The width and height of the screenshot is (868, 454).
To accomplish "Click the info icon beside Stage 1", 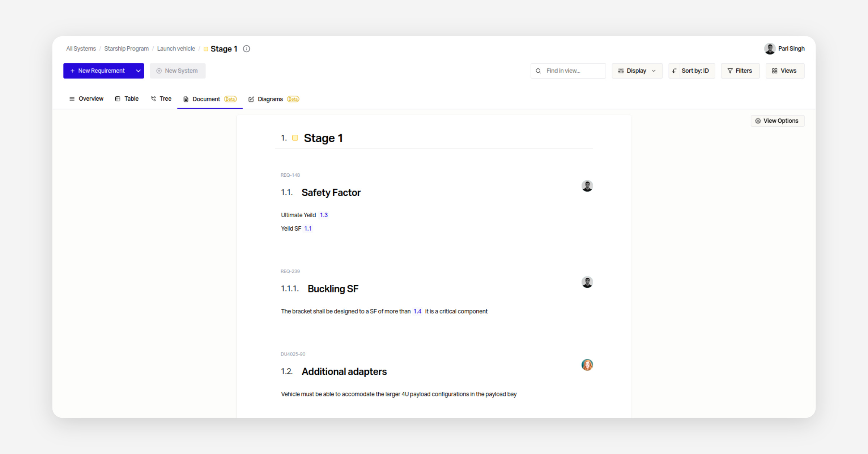I will 246,49.
